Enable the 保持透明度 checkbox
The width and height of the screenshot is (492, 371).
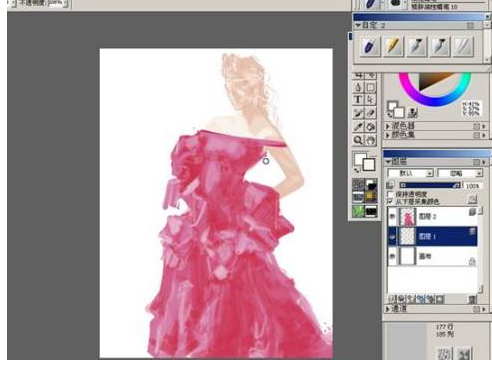coord(390,194)
